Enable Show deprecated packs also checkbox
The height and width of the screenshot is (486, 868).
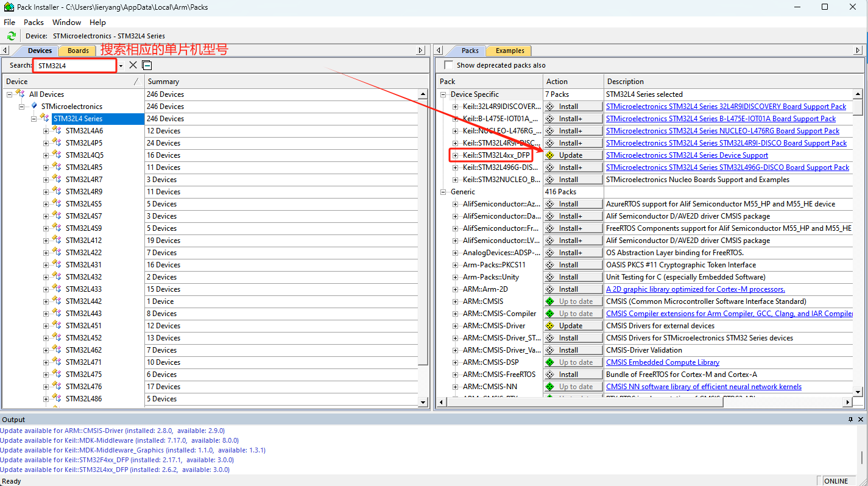[x=449, y=65]
